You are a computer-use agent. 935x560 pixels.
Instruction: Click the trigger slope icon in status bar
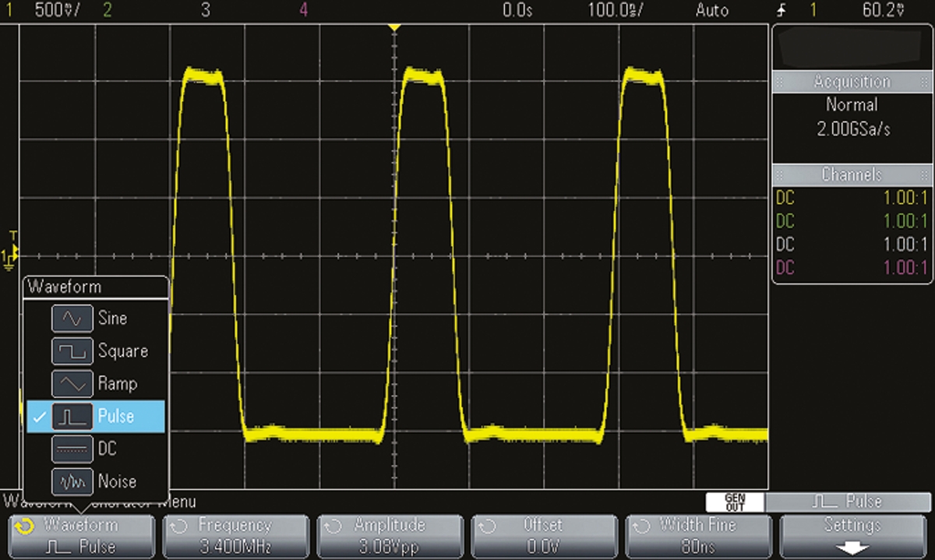tap(782, 10)
